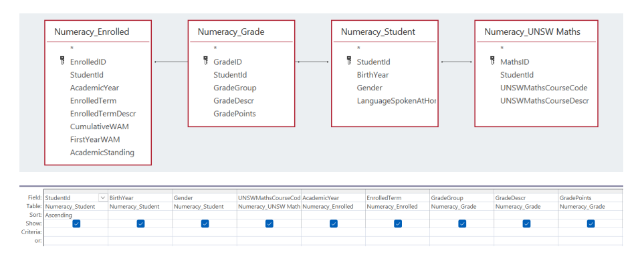The width and height of the screenshot is (644, 271).
Task: Toggle the Show checkbox under Gender
Action: tap(205, 223)
